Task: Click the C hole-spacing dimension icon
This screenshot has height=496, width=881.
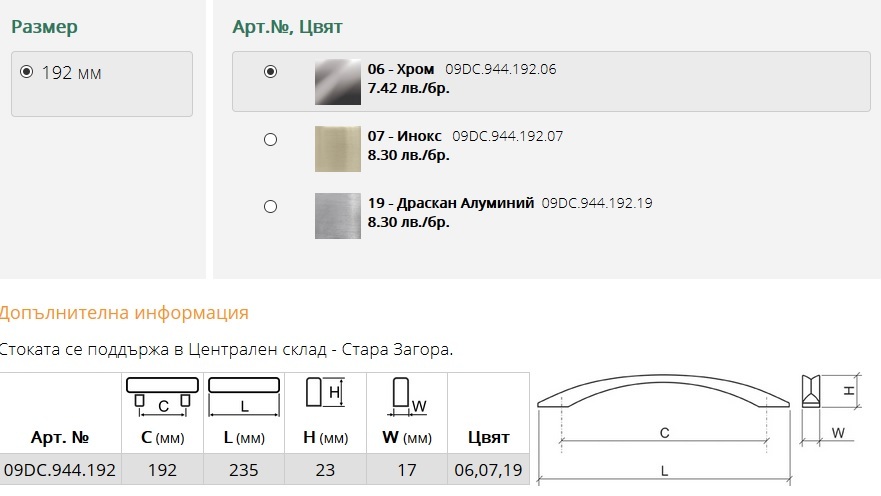Action: pyautogui.click(x=162, y=397)
